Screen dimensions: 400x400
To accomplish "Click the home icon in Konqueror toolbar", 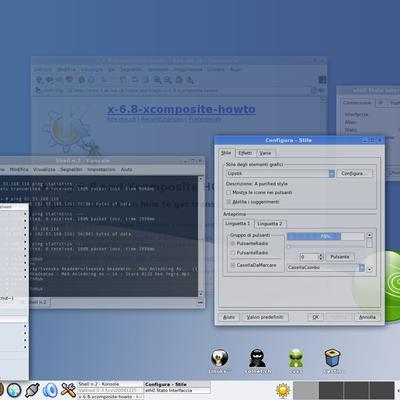I will coord(69,80).
